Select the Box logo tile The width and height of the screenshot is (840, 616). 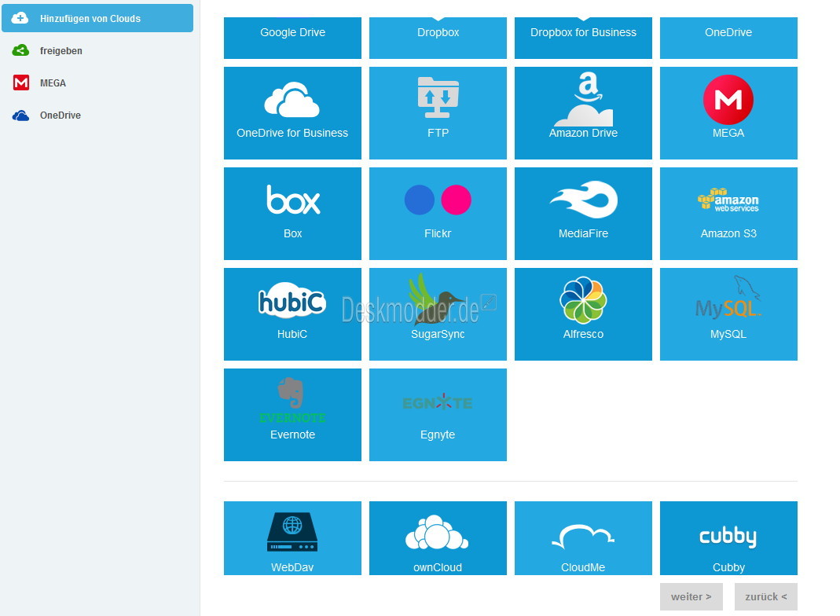click(292, 214)
